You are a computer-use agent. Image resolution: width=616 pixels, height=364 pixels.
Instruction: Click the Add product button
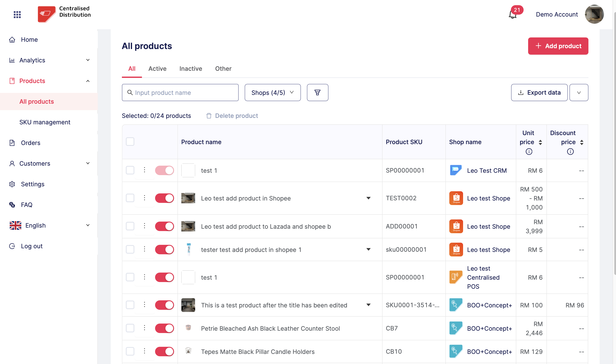tap(558, 46)
